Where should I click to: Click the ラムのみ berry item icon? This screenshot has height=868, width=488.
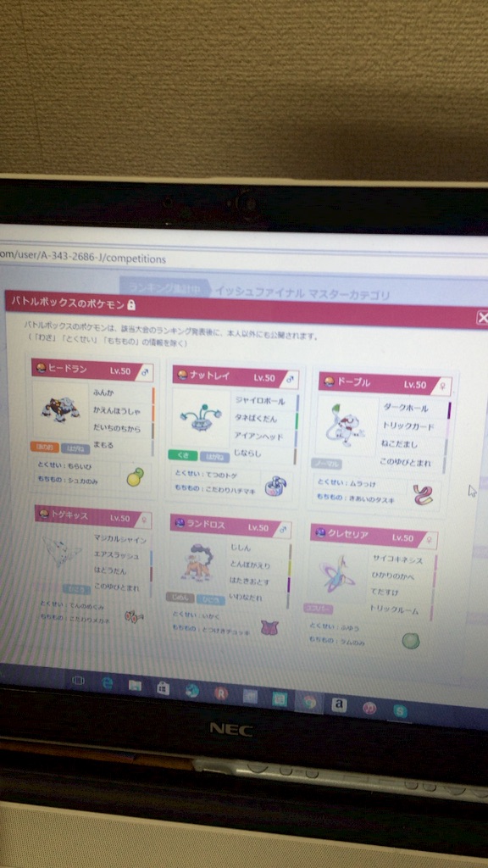pyautogui.click(x=411, y=641)
